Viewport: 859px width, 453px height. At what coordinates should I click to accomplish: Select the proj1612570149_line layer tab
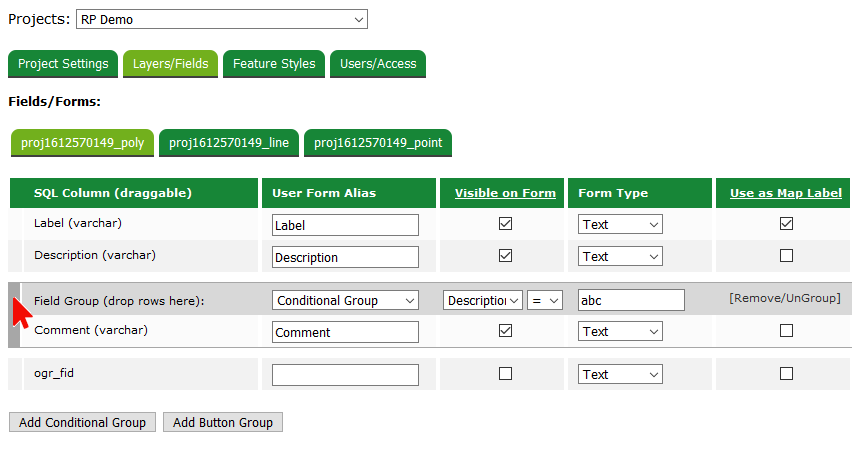click(x=229, y=143)
